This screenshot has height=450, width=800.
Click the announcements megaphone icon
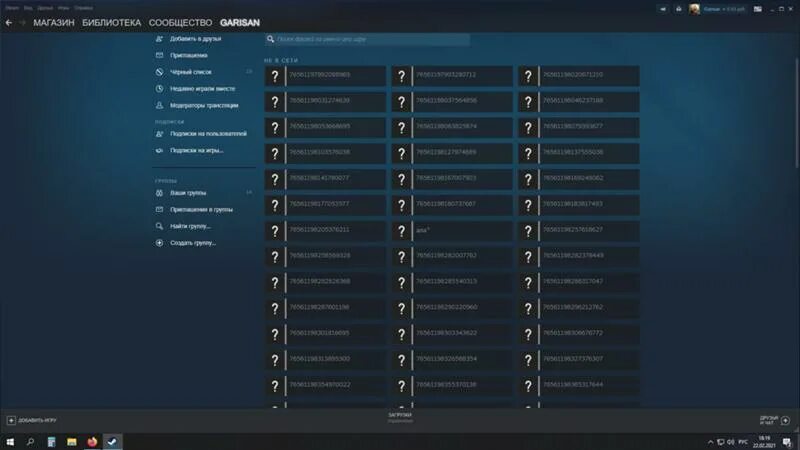click(x=663, y=9)
